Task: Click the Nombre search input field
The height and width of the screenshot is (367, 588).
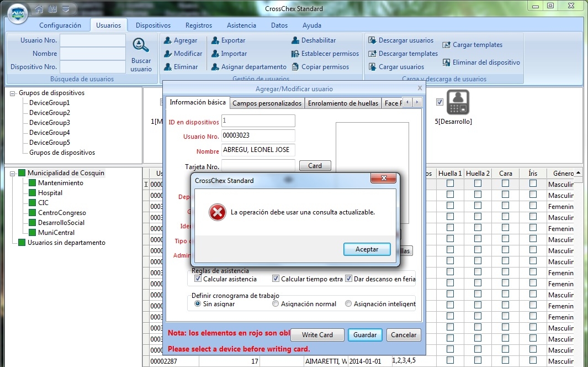Action: coord(93,54)
